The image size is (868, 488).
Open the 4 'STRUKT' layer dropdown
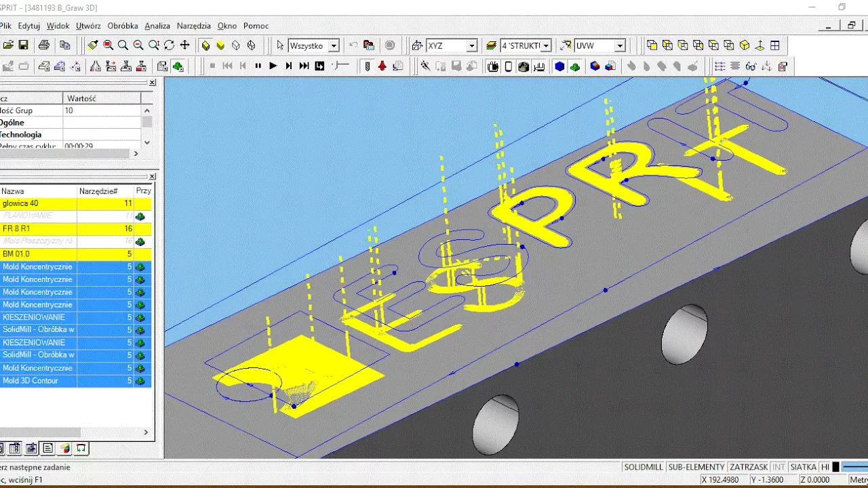546,45
